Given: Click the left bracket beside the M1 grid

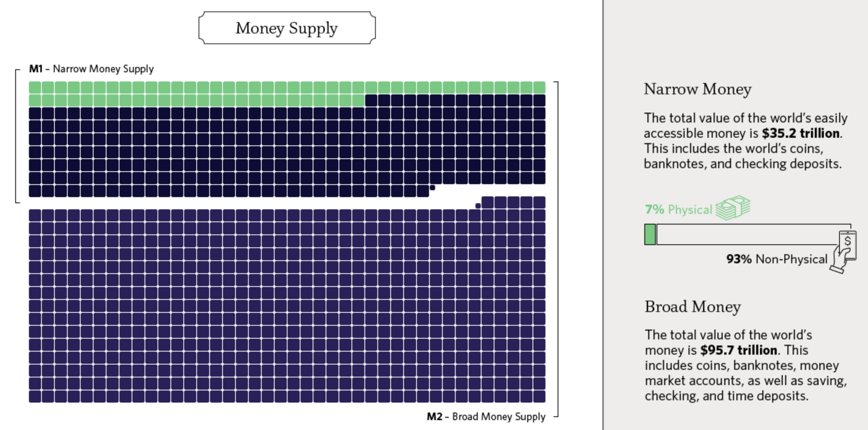Looking at the screenshot, I should (17, 136).
